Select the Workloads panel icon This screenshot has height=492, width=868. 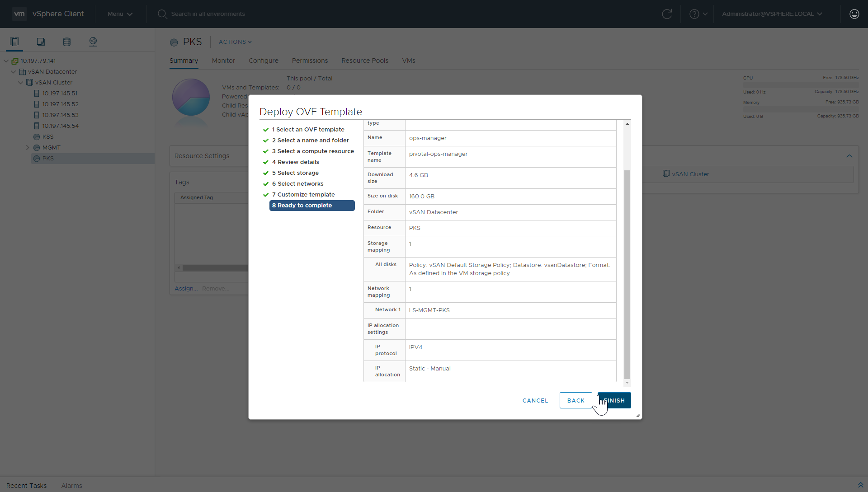click(x=41, y=42)
